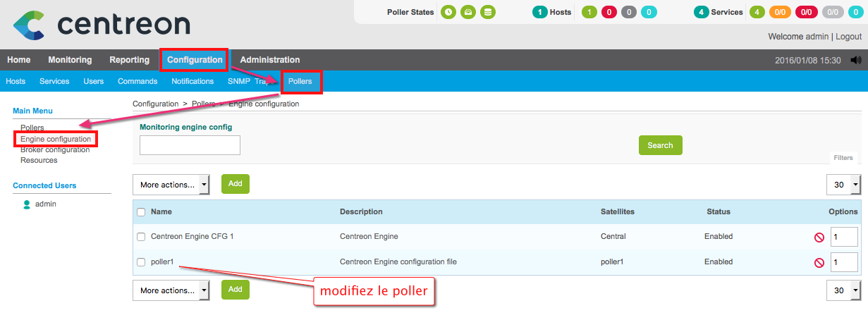Open the top More actions dropdown

[x=171, y=185]
